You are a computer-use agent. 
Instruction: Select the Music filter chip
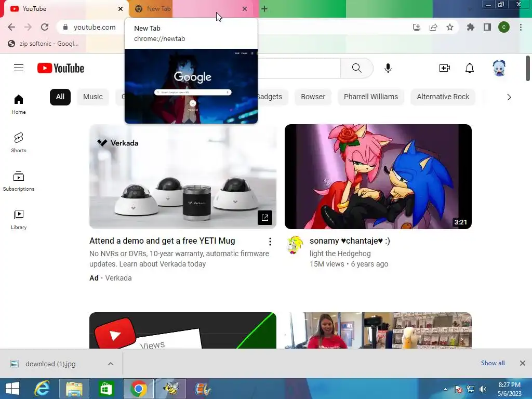[92, 97]
